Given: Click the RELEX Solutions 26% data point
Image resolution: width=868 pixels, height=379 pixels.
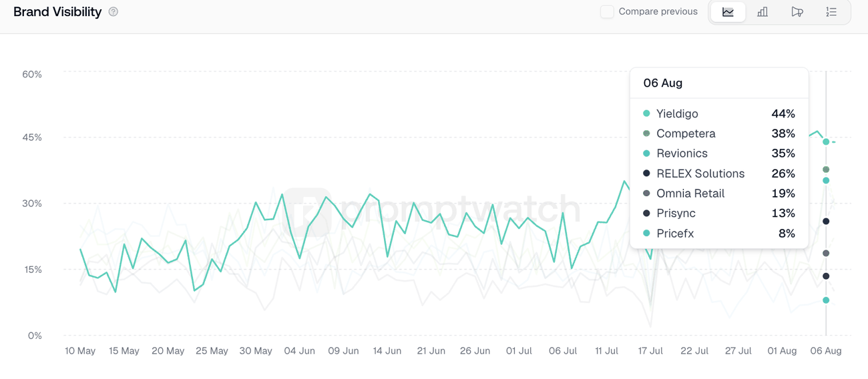Looking at the screenshot, I should tap(826, 222).
